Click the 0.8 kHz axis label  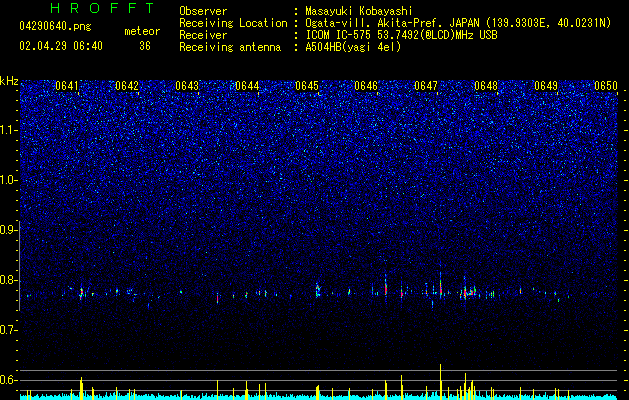click(x=9, y=280)
